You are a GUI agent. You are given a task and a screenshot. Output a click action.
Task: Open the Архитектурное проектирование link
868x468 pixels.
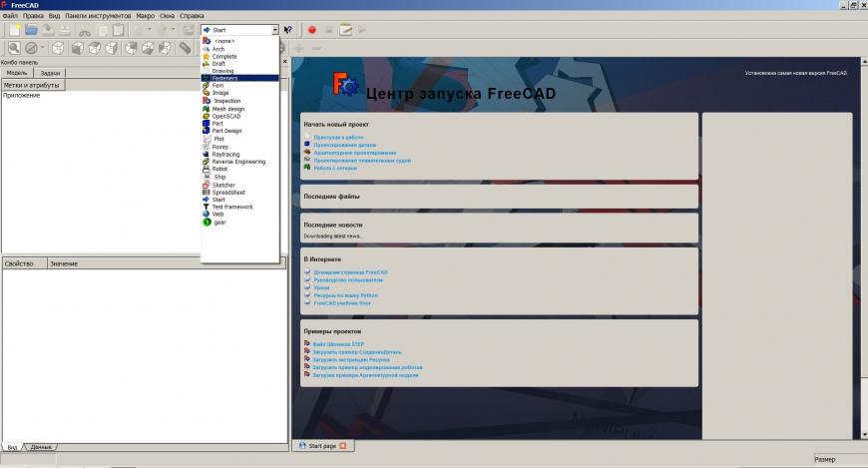pyautogui.click(x=355, y=153)
